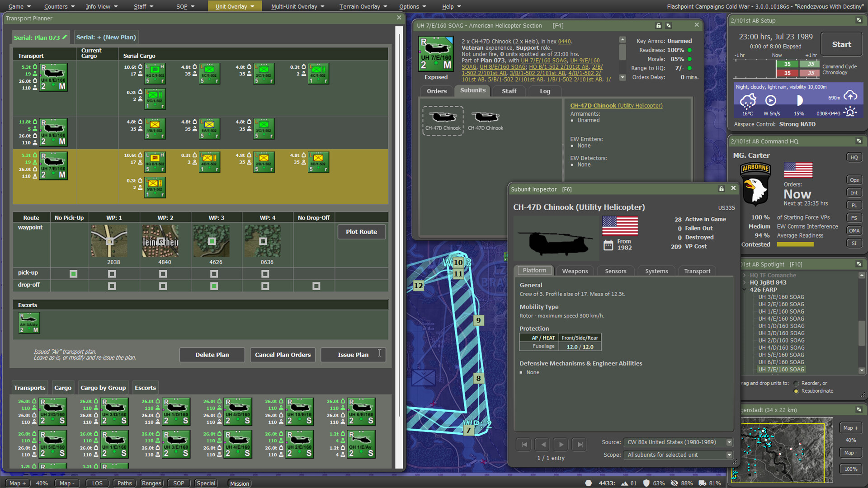868x488 pixels.
Task: Click the yellow Average Readiness bar
Action: pyautogui.click(x=795, y=244)
